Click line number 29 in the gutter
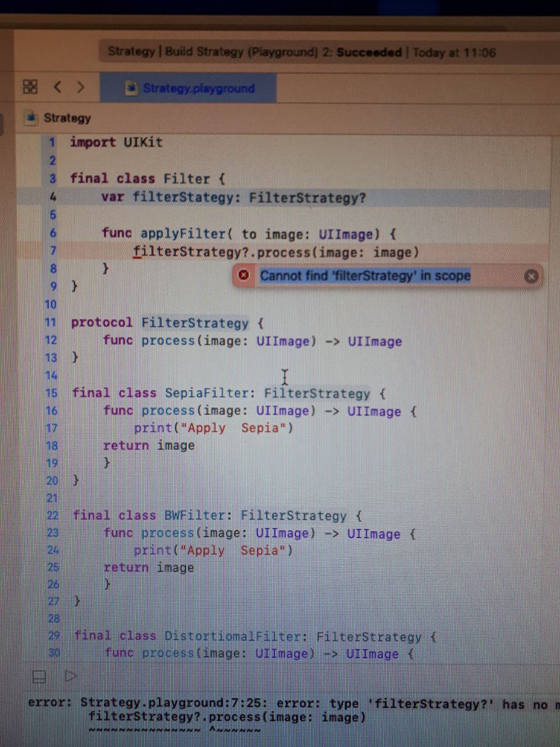 coord(54,636)
